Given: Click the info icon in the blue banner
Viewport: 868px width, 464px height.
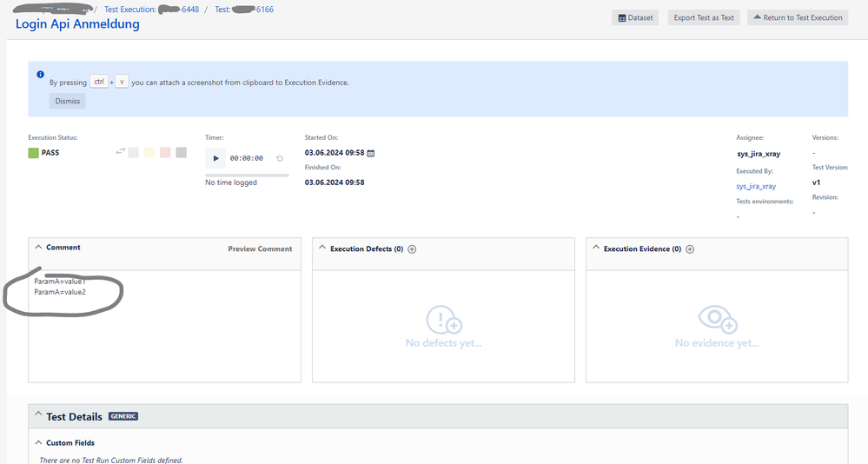Looking at the screenshot, I should tap(41, 74).
